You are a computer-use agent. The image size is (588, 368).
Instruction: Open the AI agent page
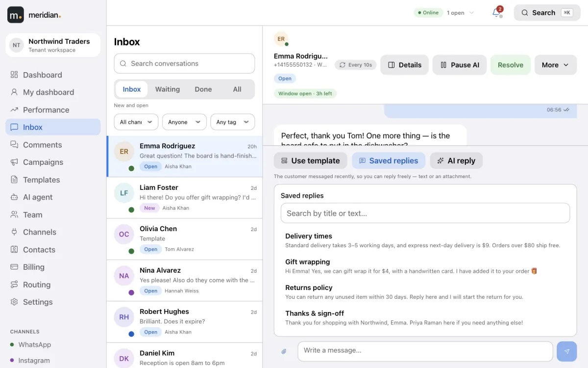click(x=53, y=197)
